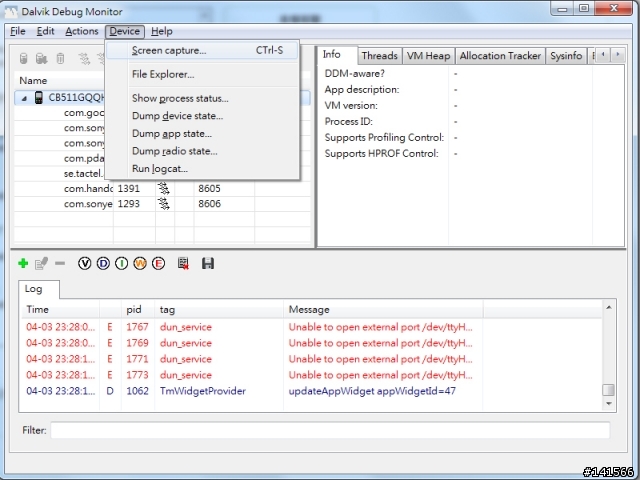
Task: Collapse the CB511GQQ device tree node
Action: point(24,98)
